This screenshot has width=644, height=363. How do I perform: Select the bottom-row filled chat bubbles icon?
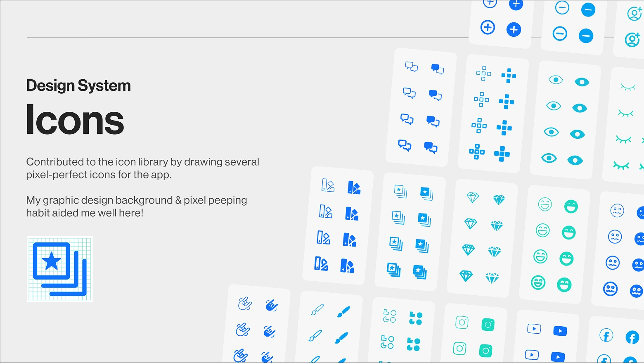(x=431, y=147)
